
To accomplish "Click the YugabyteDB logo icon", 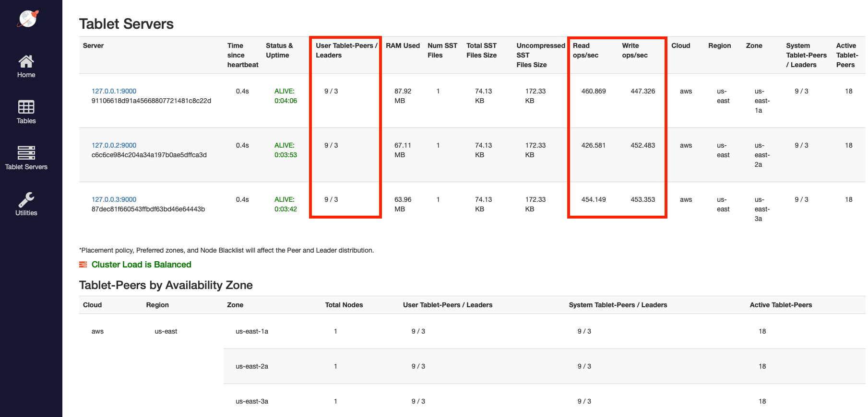I will [28, 19].
